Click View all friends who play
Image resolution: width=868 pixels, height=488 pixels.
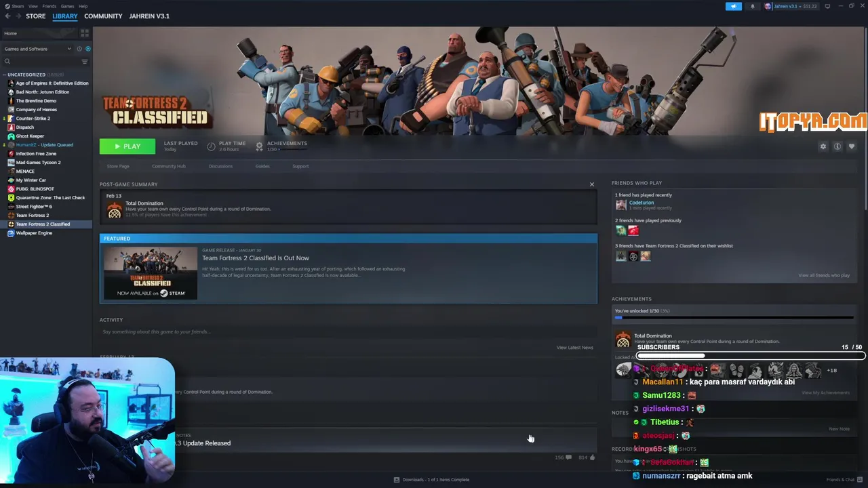[x=823, y=275]
